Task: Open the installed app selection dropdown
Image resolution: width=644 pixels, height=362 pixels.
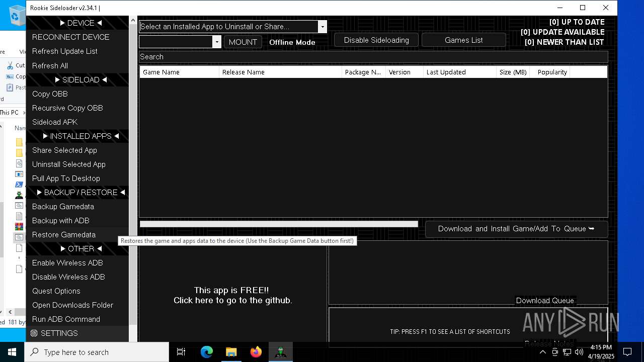Action: (x=233, y=27)
